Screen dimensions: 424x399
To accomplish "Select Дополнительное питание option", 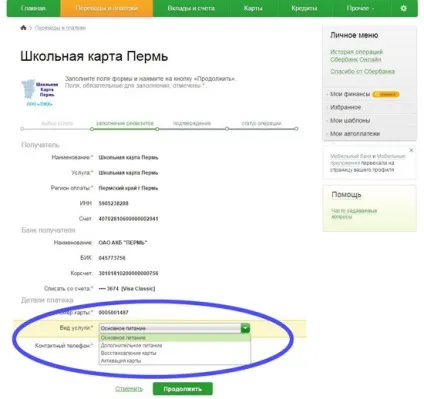I will tap(175, 345).
